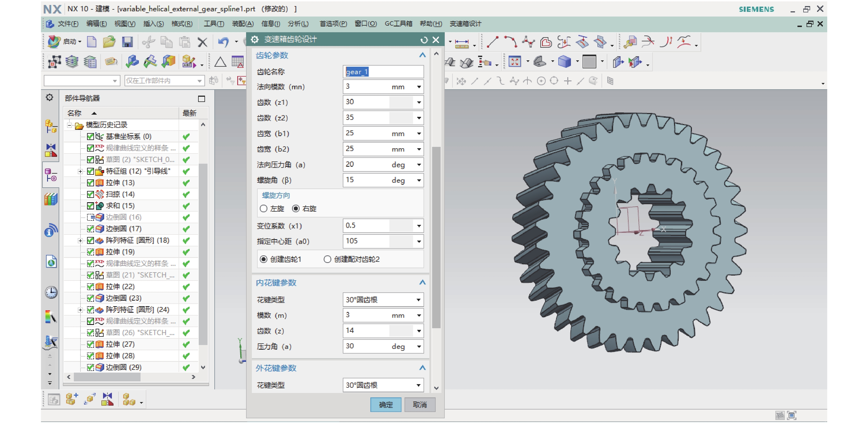This screenshot has width=868, height=423.
Task: Expand the 特征组 (12) tree node
Action: tap(80, 171)
